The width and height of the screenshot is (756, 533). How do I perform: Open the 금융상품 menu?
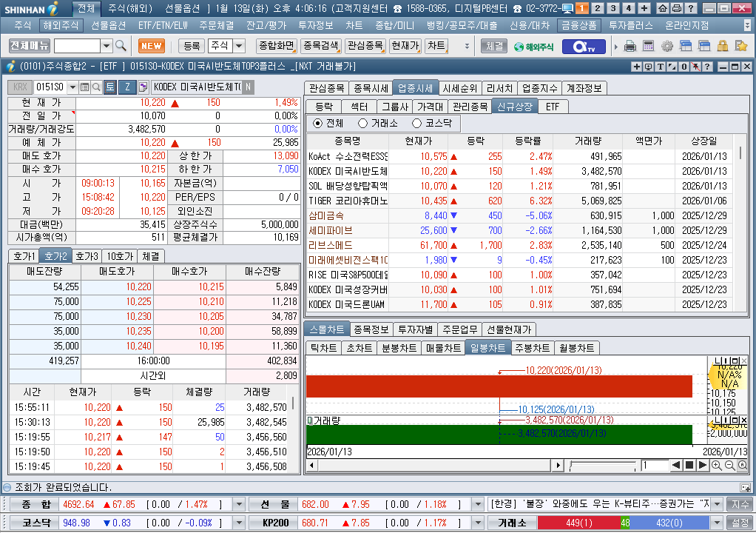578,25
